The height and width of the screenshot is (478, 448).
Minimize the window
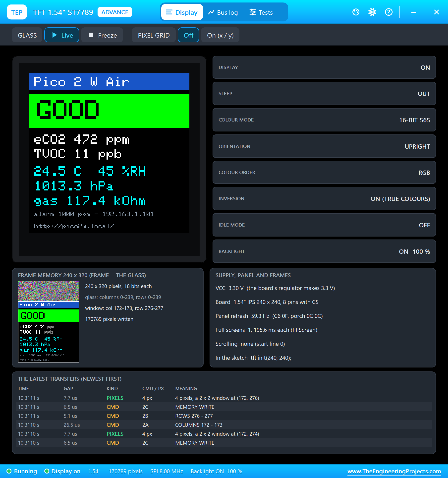[414, 12]
